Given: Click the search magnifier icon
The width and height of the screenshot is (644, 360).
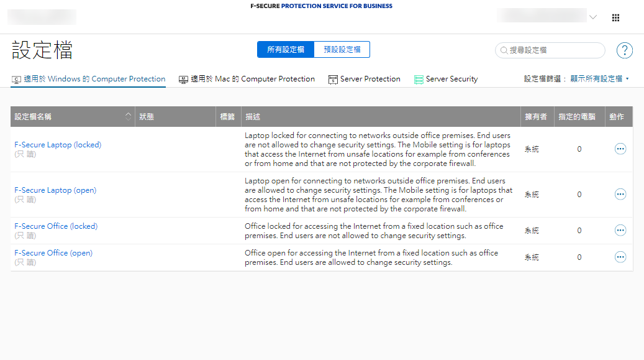Looking at the screenshot, I should click(504, 50).
